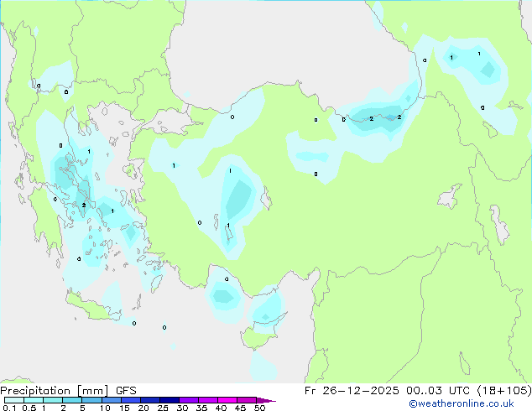Click the legend label '15'
The image size is (532, 411).
click(x=124, y=408)
